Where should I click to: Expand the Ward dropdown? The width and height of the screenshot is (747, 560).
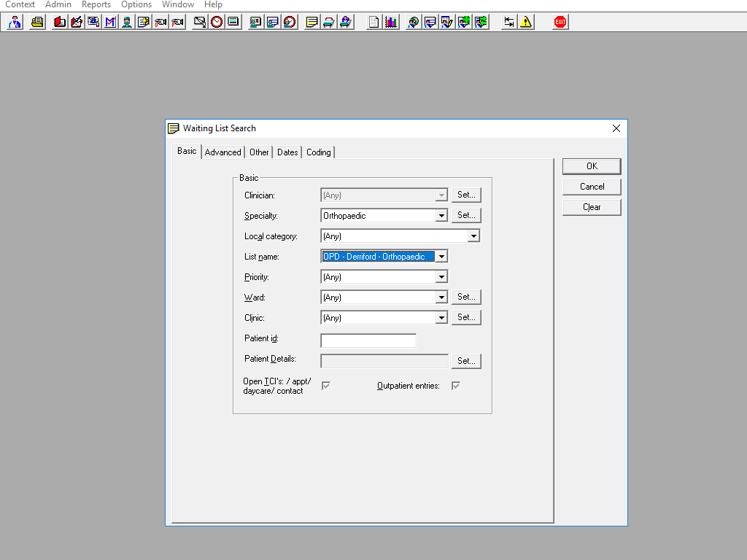[x=441, y=297]
